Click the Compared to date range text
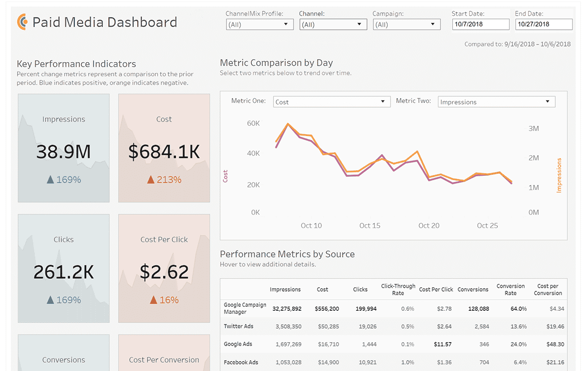Viewport: 588px width, 371px height. [x=517, y=44]
